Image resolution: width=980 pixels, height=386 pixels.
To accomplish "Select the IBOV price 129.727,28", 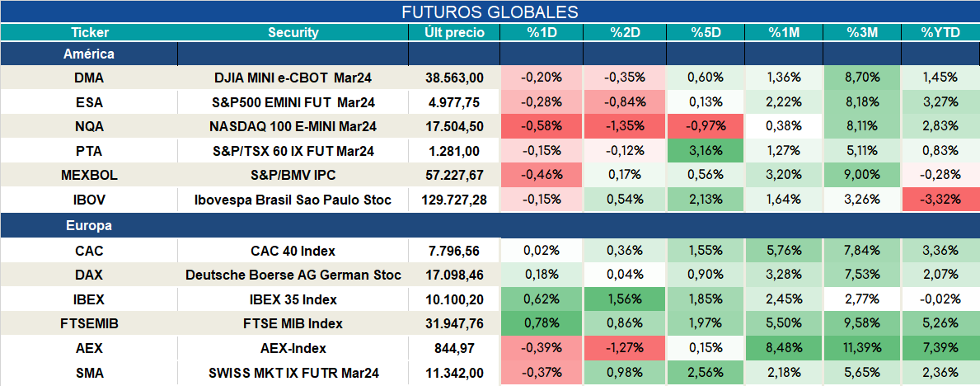I will click(x=454, y=200).
